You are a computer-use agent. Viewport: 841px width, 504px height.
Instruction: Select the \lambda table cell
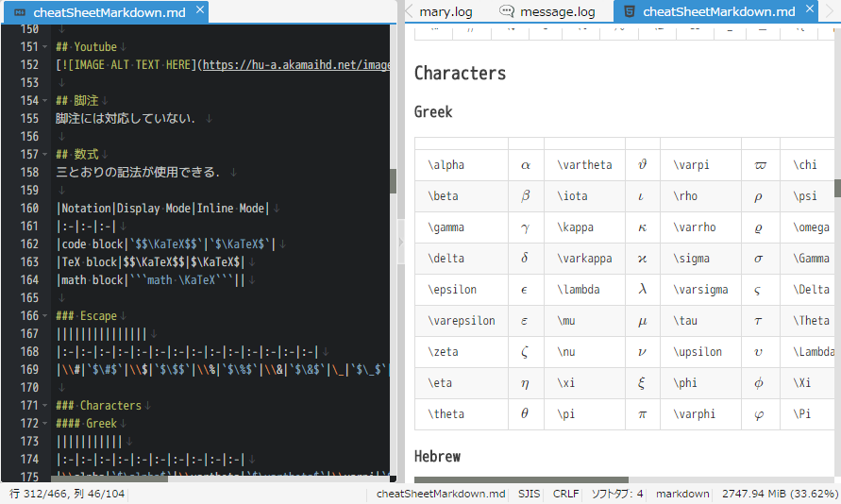click(x=584, y=290)
